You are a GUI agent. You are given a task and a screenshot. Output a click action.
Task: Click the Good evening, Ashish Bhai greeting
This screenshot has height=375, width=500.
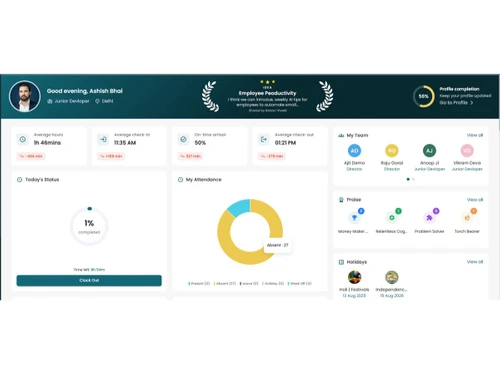[85, 91]
